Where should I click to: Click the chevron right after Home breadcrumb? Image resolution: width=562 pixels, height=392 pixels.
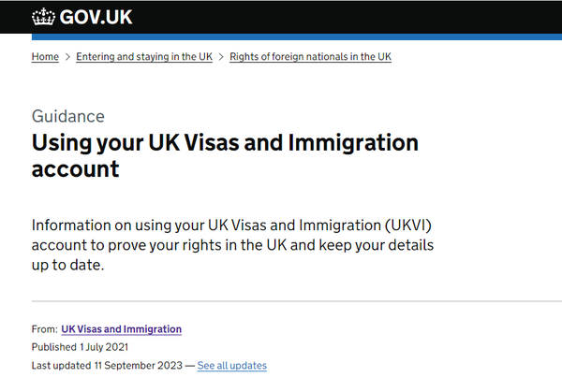[67, 57]
